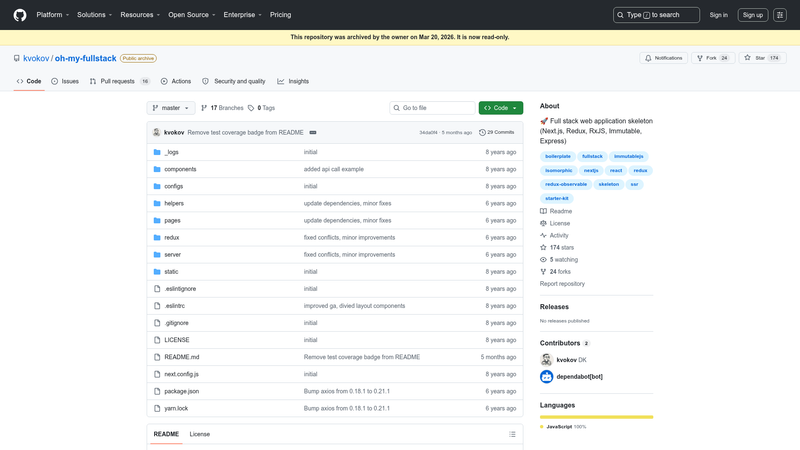The height and width of the screenshot is (450, 800).
Task: Click the boilerplate topic tag
Action: coord(558,157)
